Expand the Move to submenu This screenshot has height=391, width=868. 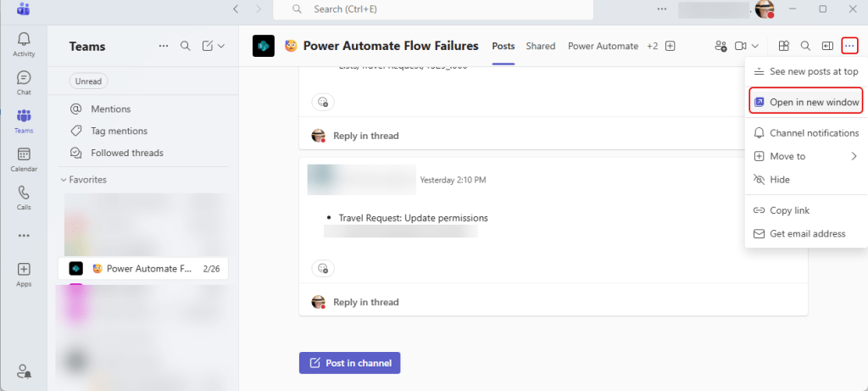tap(854, 156)
